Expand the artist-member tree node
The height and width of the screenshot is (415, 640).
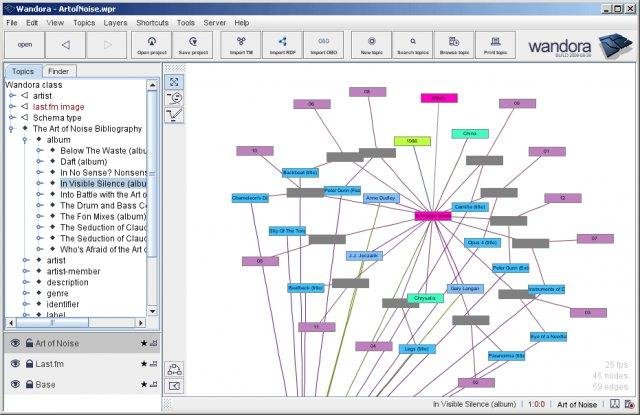pyautogui.click(x=26, y=271)
